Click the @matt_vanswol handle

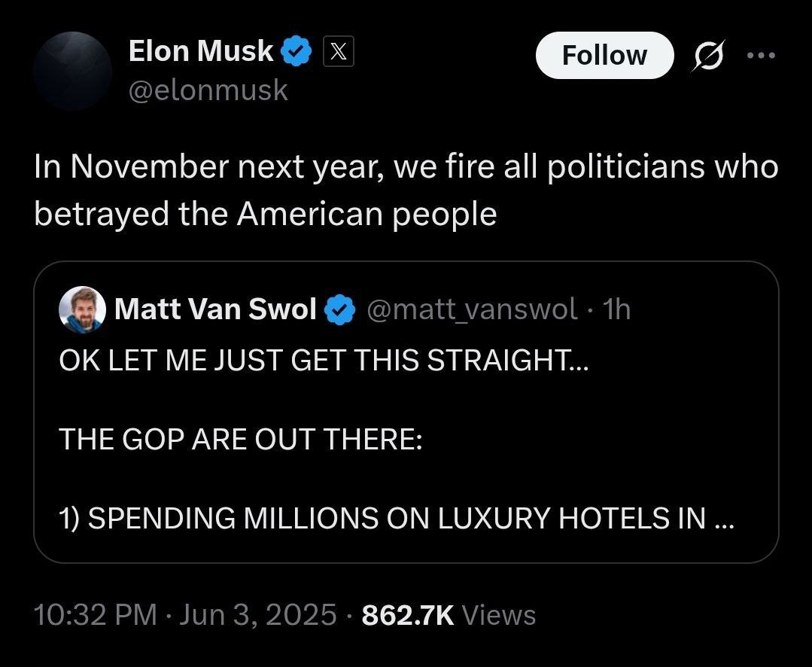[x=472, y=309]
